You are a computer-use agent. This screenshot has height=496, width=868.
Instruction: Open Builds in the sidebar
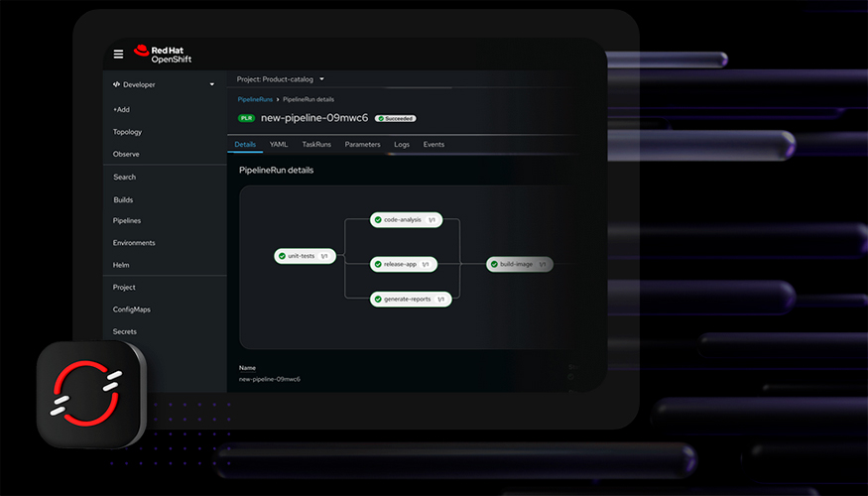coord(123,199)
